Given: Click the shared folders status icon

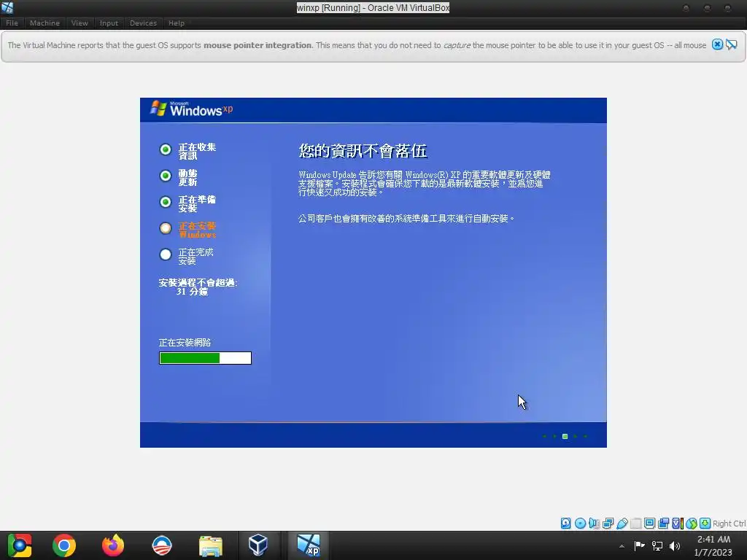Looking at the screenshot, I should (635, 524).
